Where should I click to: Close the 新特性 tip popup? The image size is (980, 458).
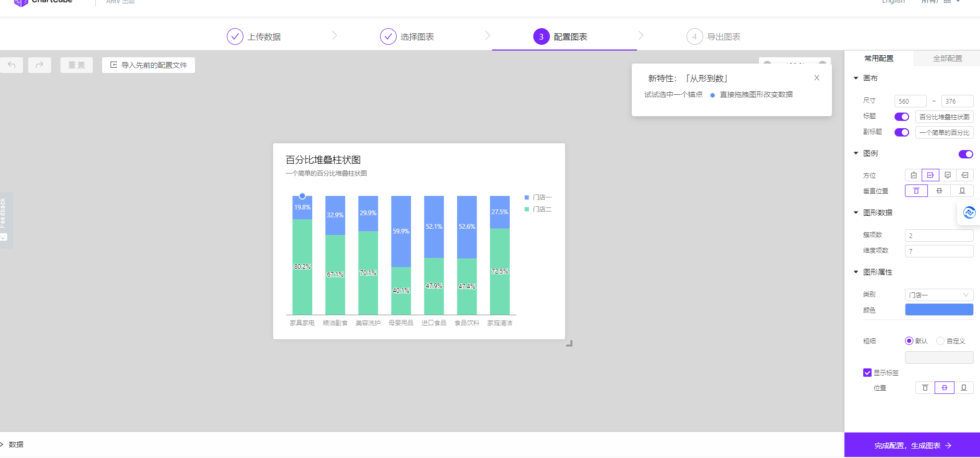pyautogui.click(x=816, y=78)
